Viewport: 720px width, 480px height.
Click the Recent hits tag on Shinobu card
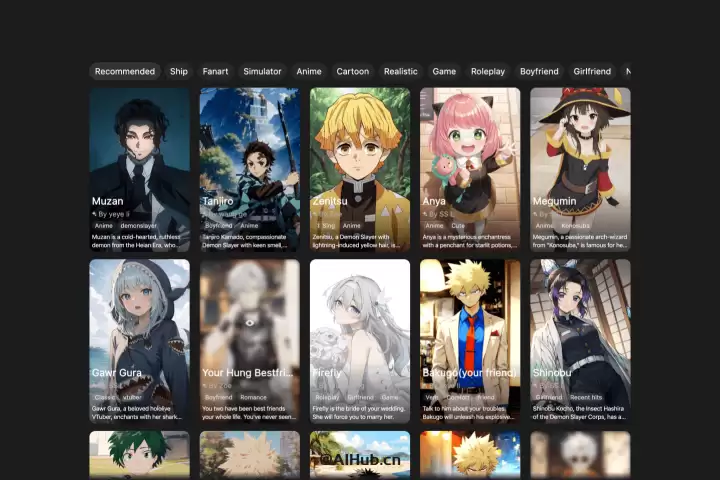coord(586,397)
